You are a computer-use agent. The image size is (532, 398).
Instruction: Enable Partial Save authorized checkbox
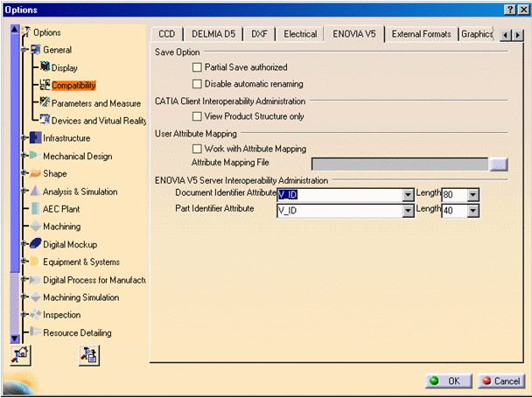click(197, 67)
